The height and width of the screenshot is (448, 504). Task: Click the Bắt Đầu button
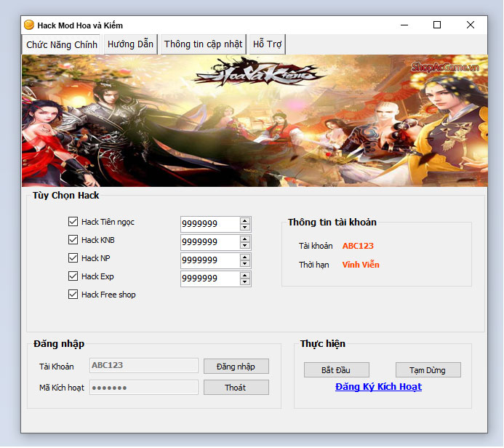click(337, 370)
